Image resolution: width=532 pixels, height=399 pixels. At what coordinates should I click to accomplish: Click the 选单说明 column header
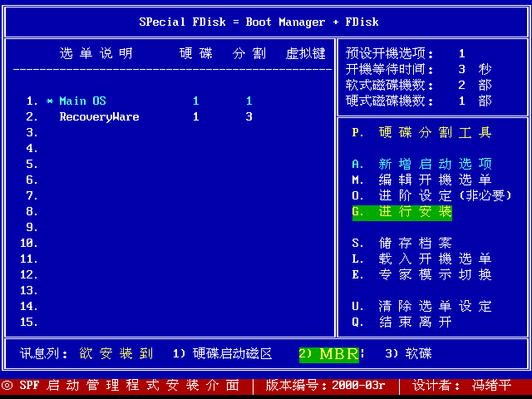(x=96, y=53)
